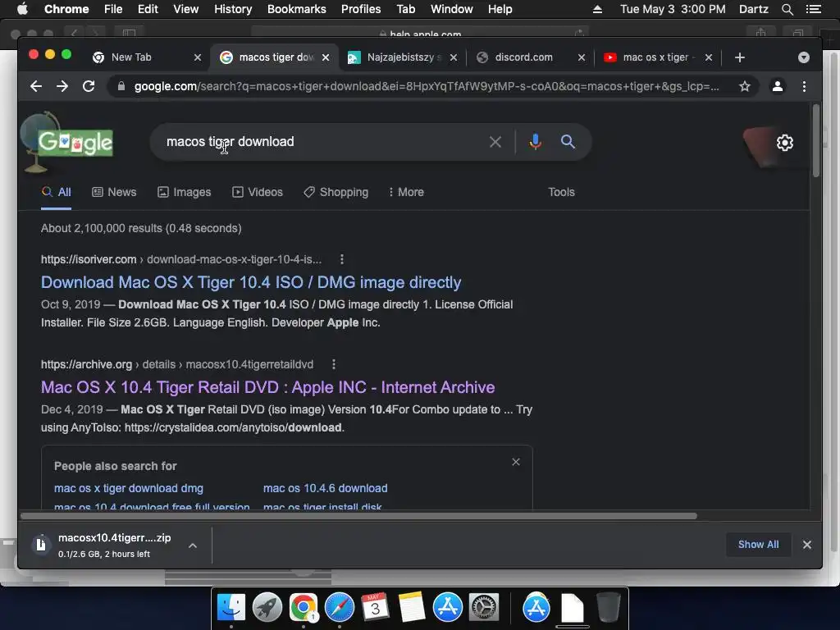Expand the macosx10.4tigerr zip download options
This screenshot has width=840, height=630.
(192, 546)
